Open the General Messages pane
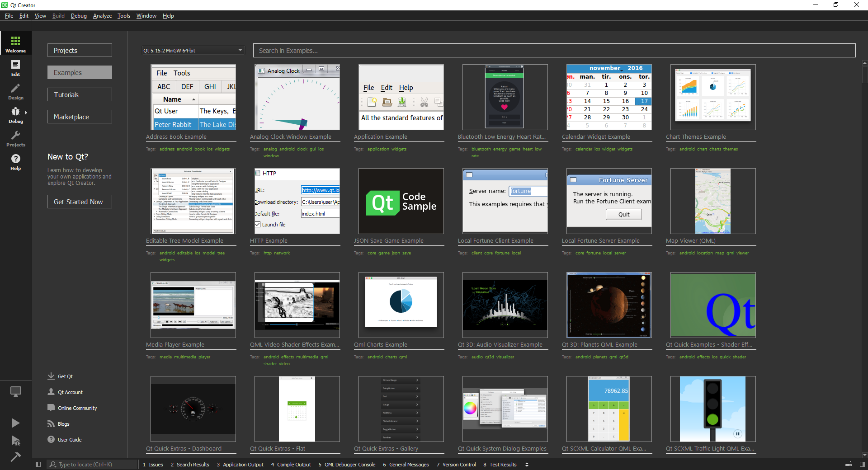The image size is (868, 470). 406,464
